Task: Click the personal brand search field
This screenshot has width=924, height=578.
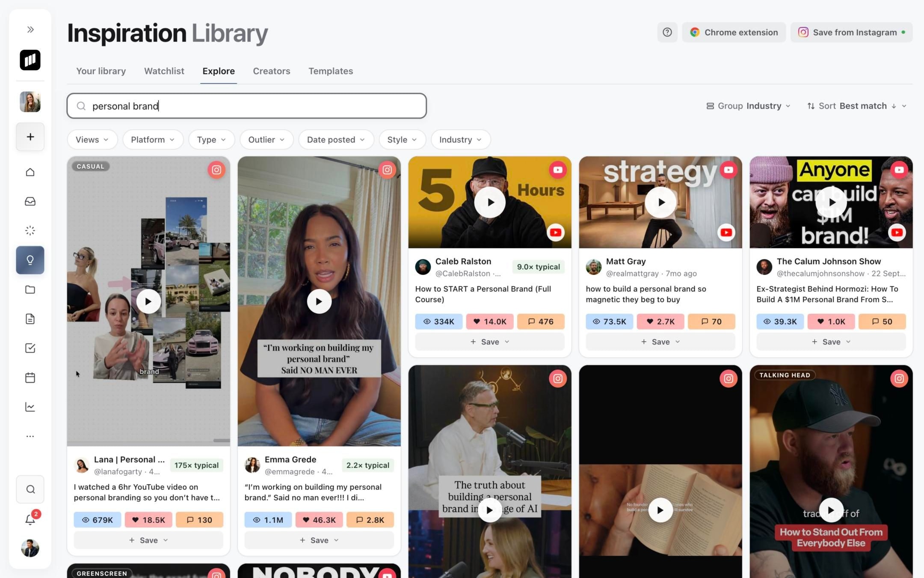Action: tap(247, 106)
